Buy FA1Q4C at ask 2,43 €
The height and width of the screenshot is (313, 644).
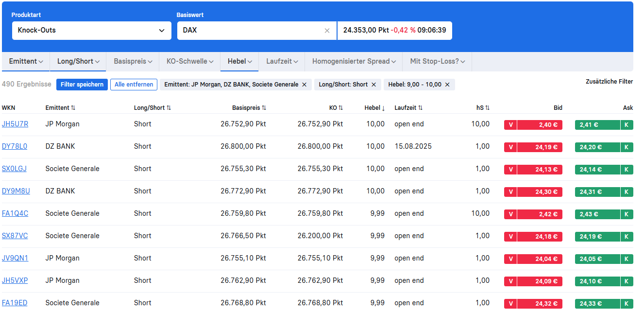click(597, 214)
